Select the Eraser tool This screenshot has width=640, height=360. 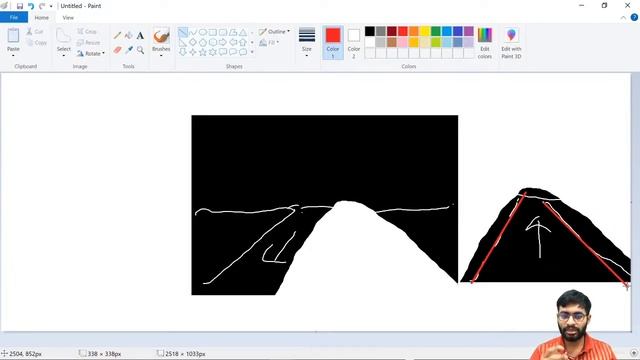[118, 50]
